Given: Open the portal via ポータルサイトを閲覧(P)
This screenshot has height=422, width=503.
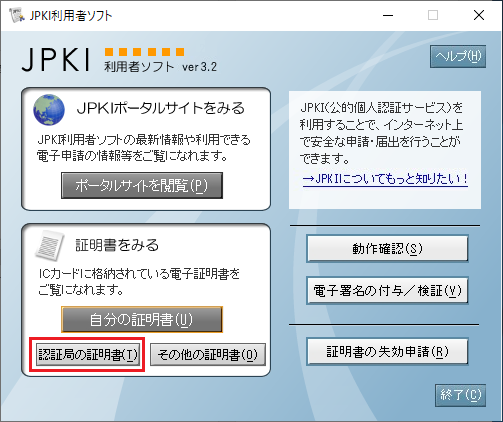Looking at the screenshot, I should (x=142, y=186).
